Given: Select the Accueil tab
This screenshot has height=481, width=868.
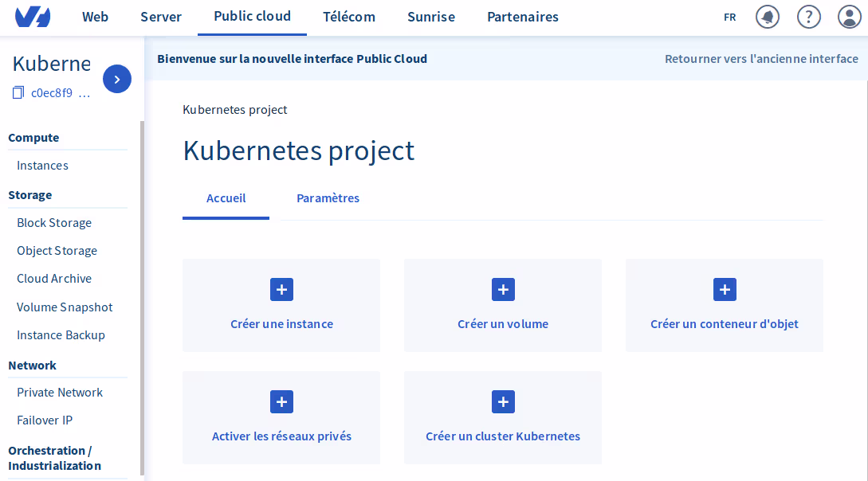Looking at the screenshot, I should pos(226,198).
